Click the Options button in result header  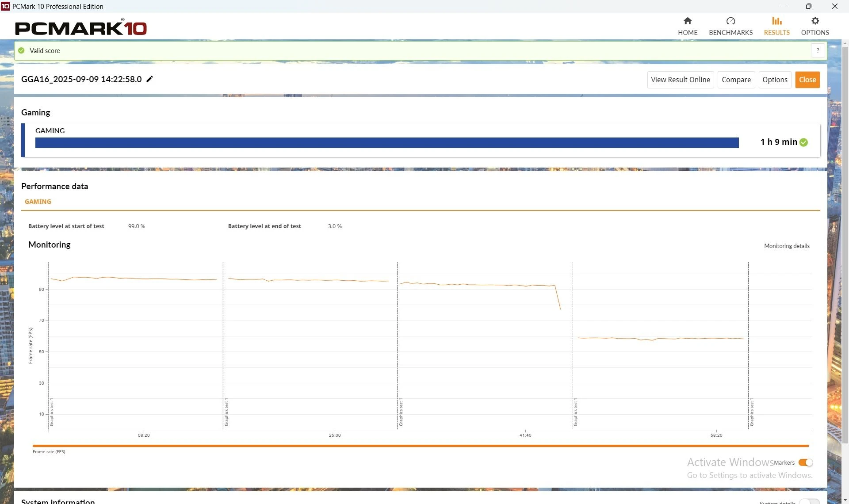click(x=775, y=80)
